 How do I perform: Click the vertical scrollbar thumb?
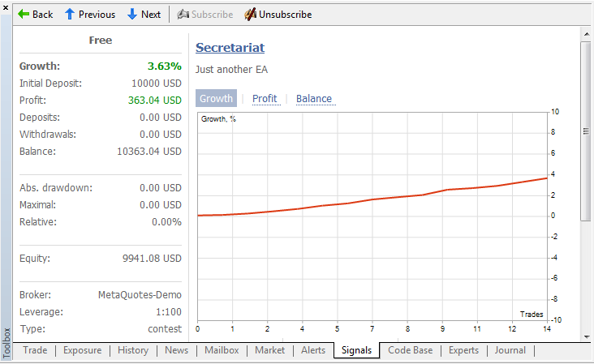(x=586, y=131)
